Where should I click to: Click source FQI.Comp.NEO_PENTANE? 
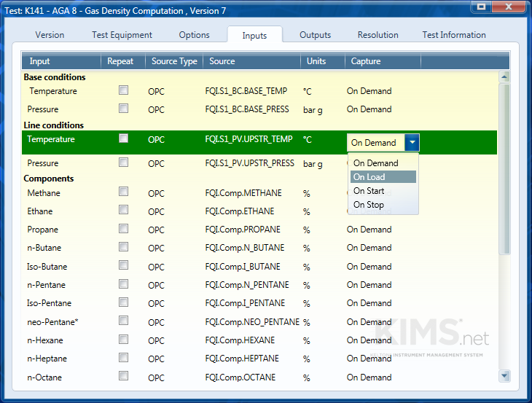252,322
